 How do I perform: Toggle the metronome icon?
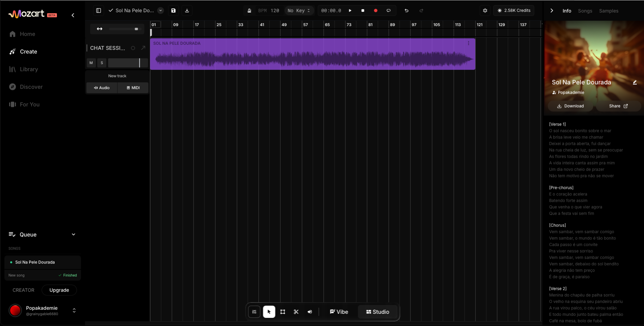click(249, 11)
